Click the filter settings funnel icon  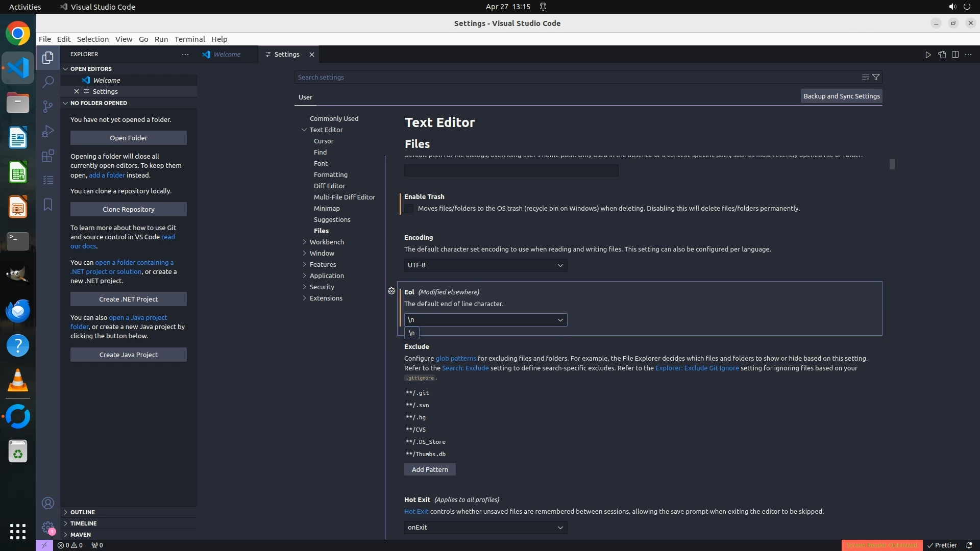[876, 77]
